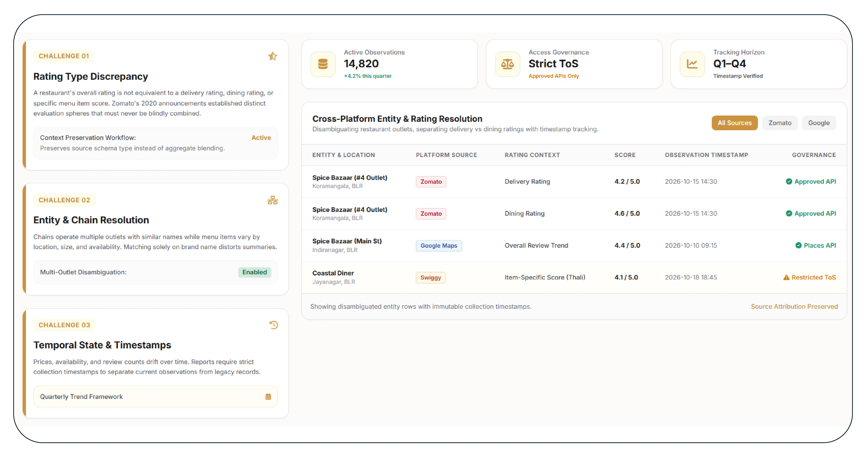This screenshot has height=457, width=868.
Task: Click the Governance column header
Action: coord(814,155)
